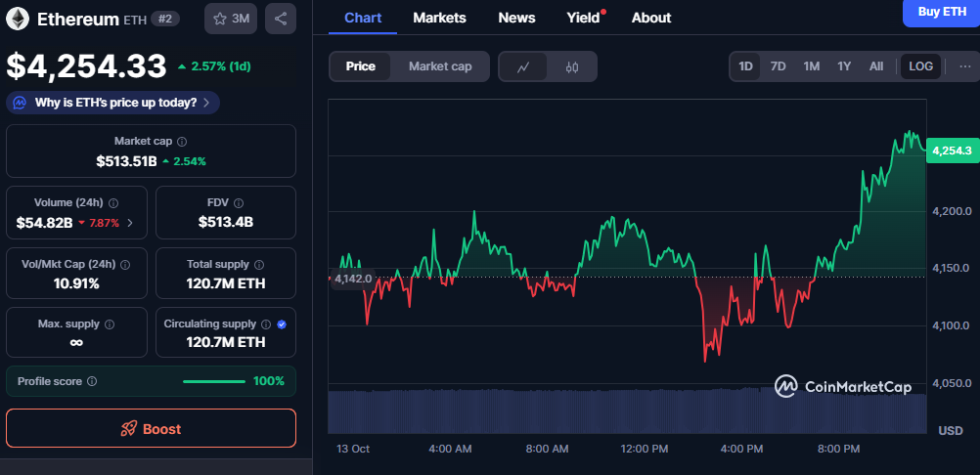
Task: Add Ethereum to watchlist with star button
Action: tap(231, 19)
